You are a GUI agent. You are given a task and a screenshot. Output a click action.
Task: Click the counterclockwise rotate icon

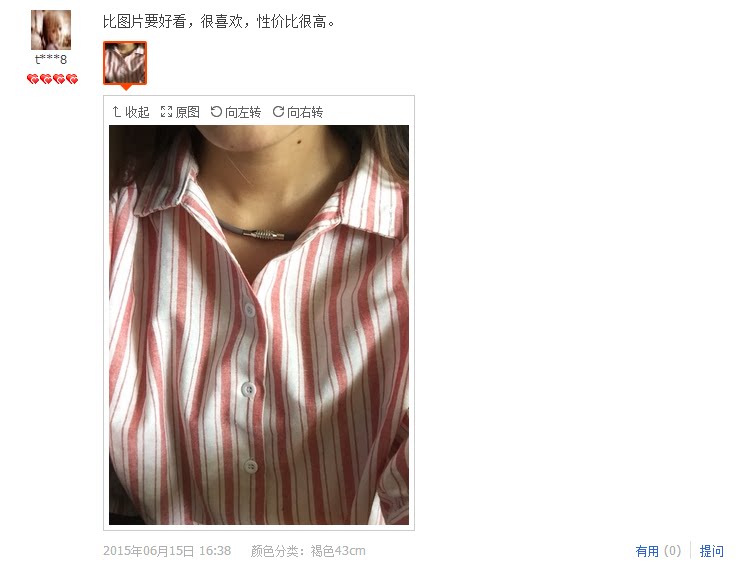pos(216,111)
